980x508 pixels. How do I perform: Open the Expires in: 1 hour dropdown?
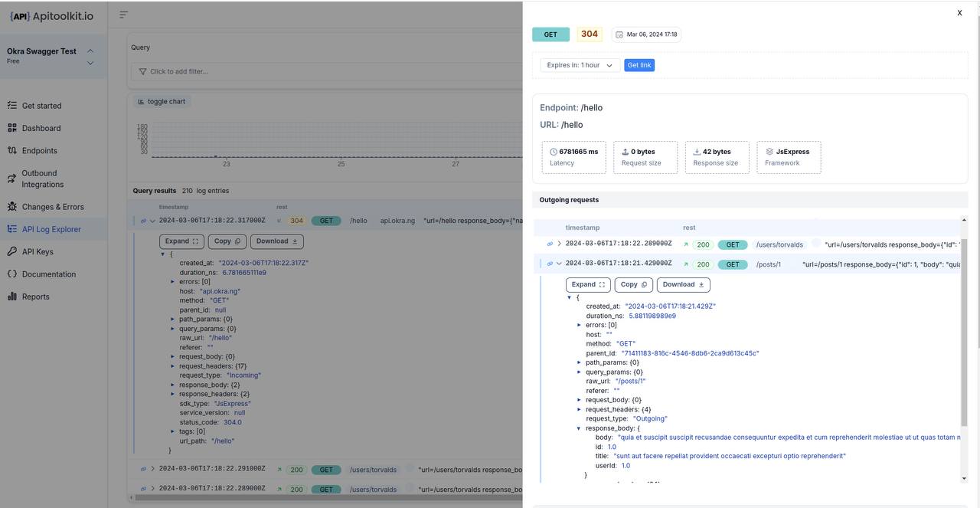pos(580,65)
